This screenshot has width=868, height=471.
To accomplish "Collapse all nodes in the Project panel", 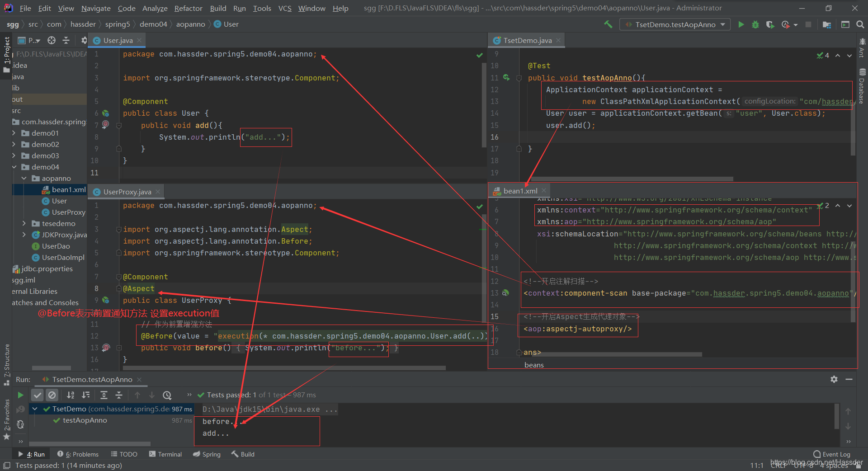I will click(x=66, y=40).
